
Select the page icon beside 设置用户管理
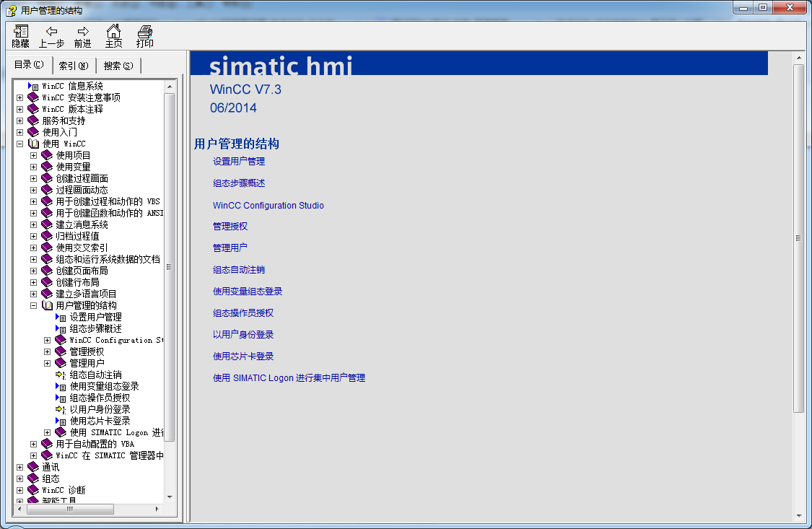pyautogui.click(x=61, y=318)
